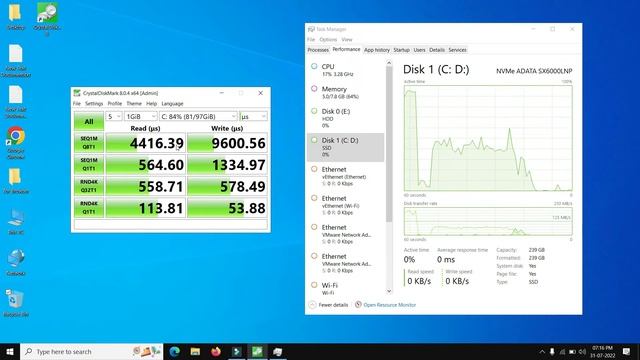Run the SEQ1M Q1T1 test
Image resolution: width=640 pixels, height=360 pixels.
[x=89, y=164]
